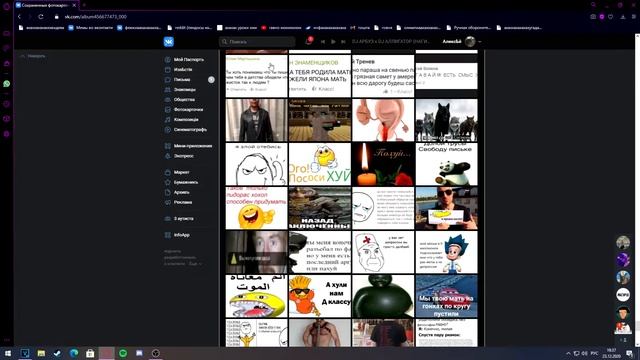The height and width of the screenshot is (360, 640).
Task: Open the Windows Start menu
Action: click(x=8, y=353)
